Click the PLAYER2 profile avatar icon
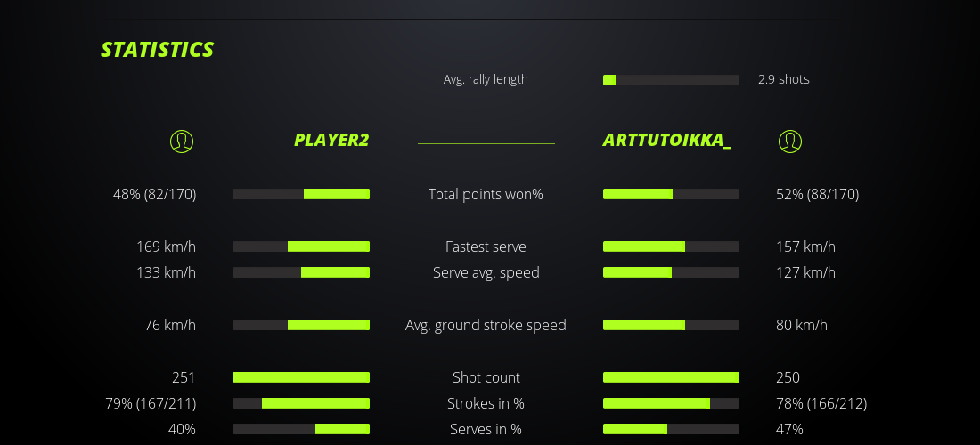Viewport: 980px width, 445px height. pos(181,141)
